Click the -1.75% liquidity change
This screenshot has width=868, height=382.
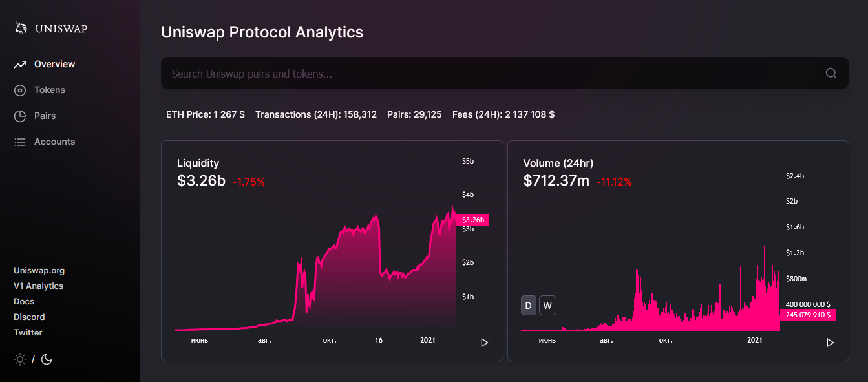coord(249,182)
